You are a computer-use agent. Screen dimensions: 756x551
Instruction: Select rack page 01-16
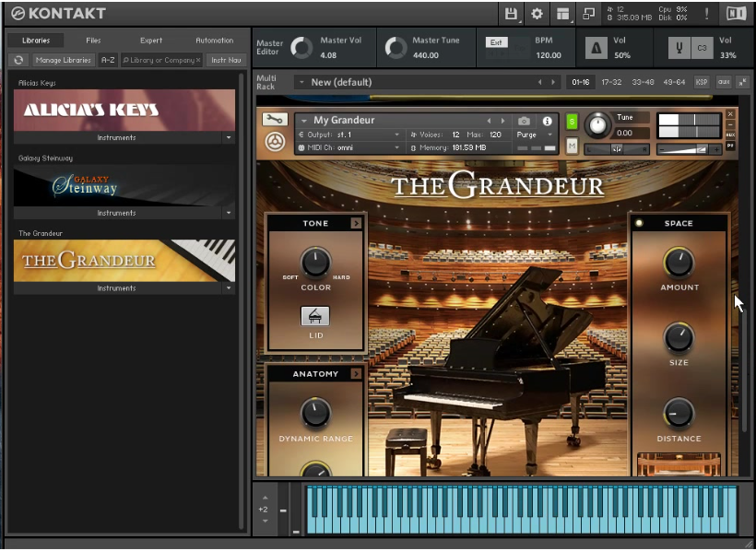click(581, 82)
